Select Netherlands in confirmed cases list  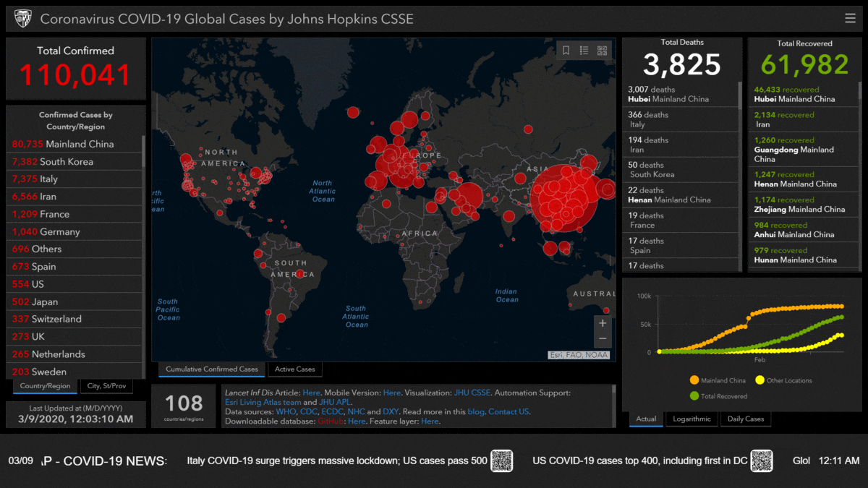point(75,354)
